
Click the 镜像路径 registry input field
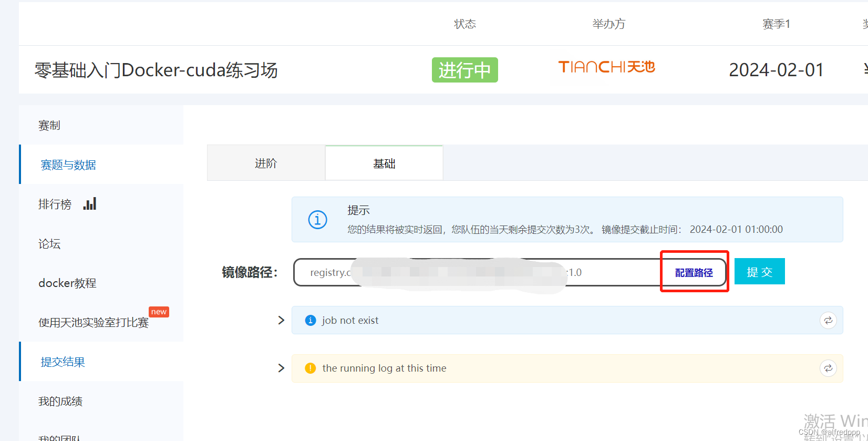[510, 272]
